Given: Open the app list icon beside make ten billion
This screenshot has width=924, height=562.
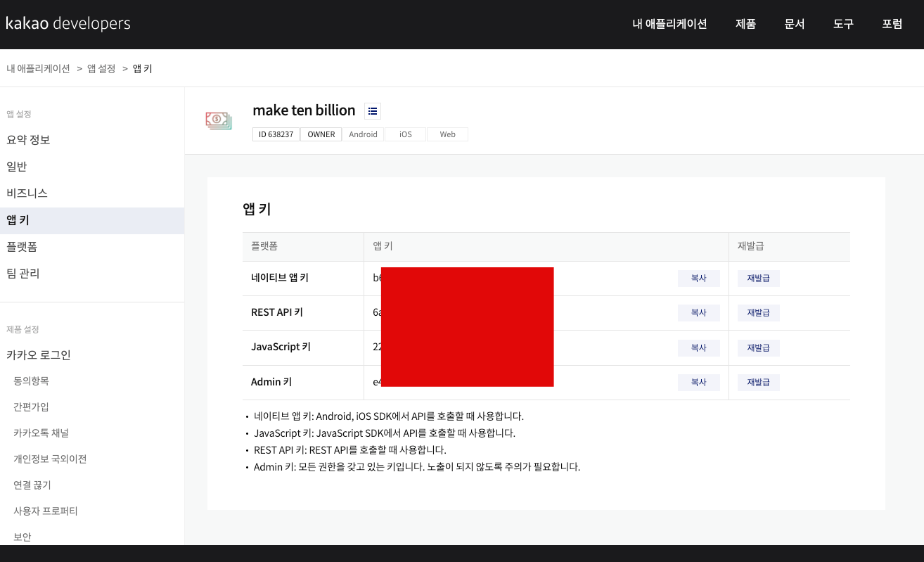Looking at the screenshot, I should [373, 110].
